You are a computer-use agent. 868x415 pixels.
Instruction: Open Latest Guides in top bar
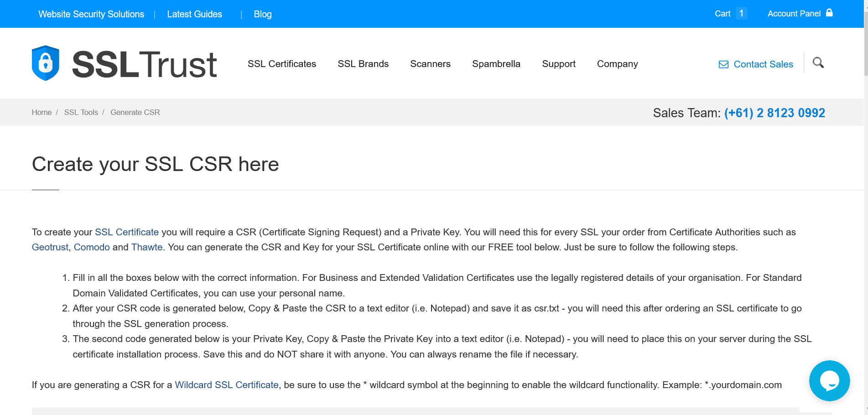[194, 14]
